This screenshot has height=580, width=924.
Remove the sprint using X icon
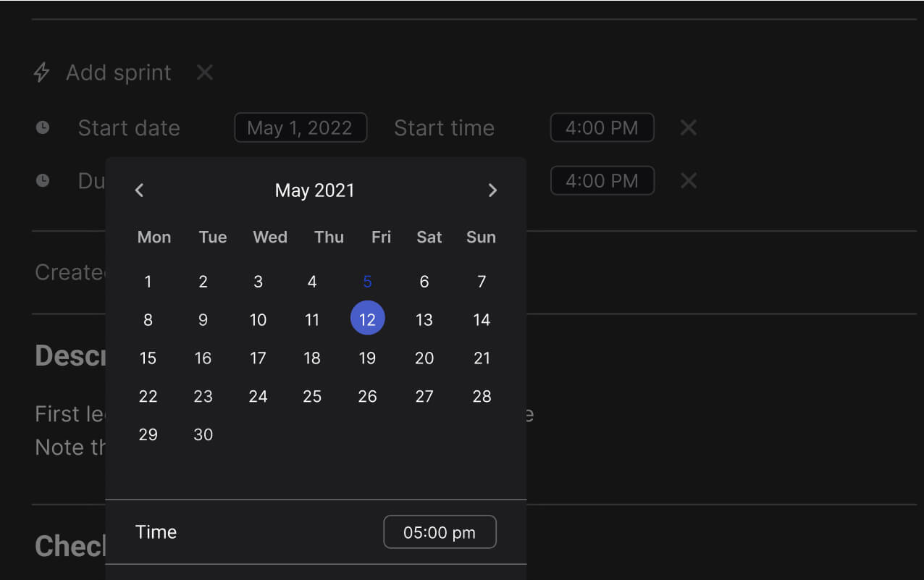pyautogui.click(x=205, y=72)
